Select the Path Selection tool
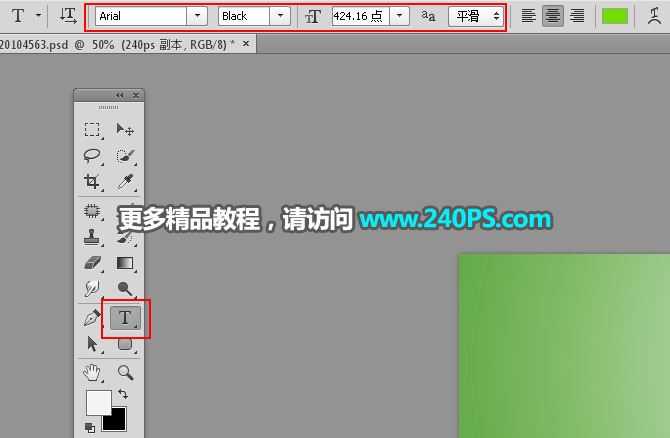Image resolution: width=670 pixels, height=438 pixels. [92, 344]
